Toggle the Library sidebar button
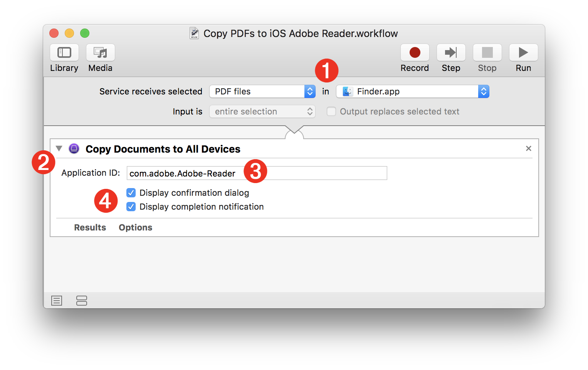The image size is (588, 370). (x=64, y=52)
